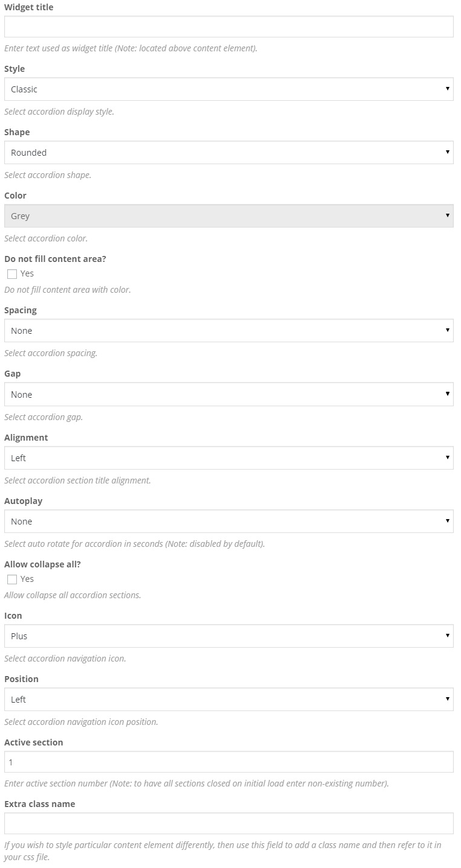Focus the Extra class name field
The image size is (461, 868).
coord(228,823)
